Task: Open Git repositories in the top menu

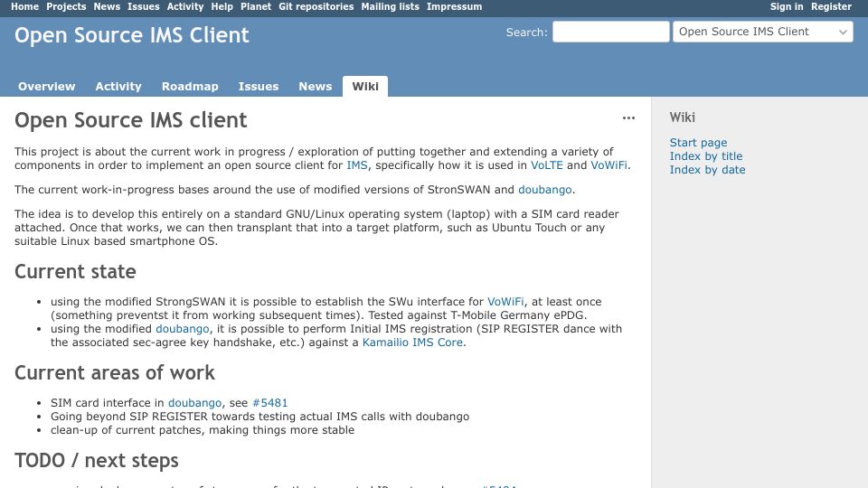Action: click(316, 6)
